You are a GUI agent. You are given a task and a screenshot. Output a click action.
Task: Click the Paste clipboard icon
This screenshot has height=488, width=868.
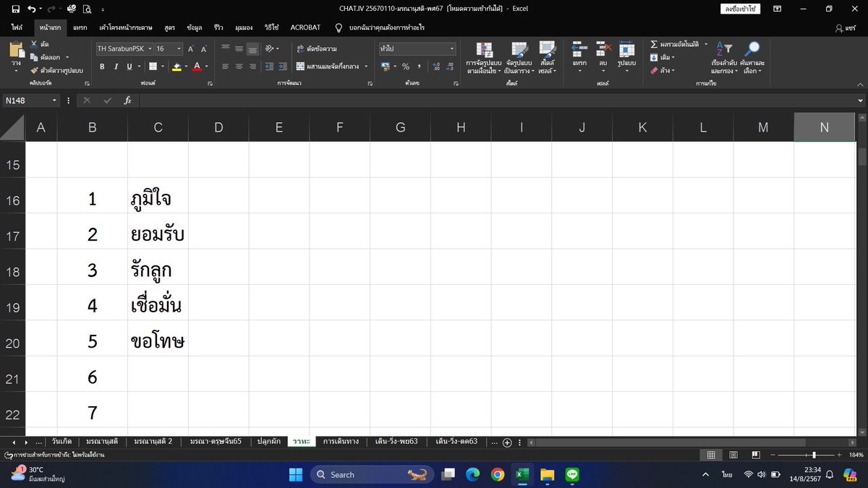(x=16, y=50)
